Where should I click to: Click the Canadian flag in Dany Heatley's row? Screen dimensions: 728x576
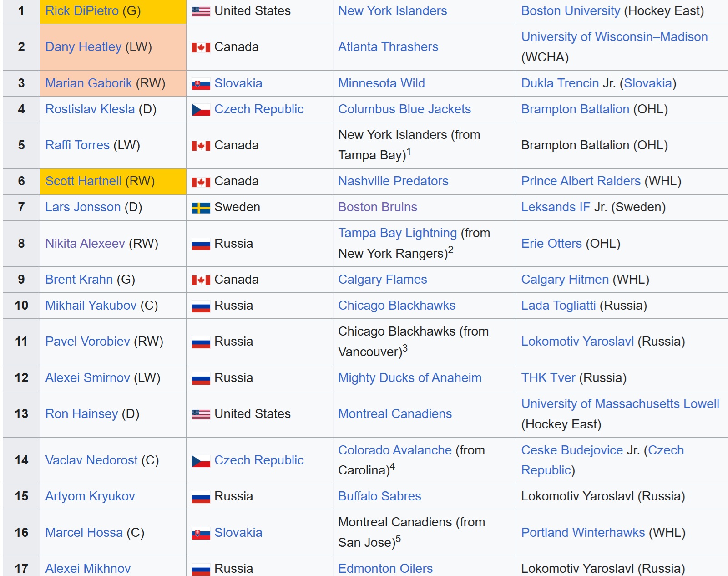tap(201, 47)
